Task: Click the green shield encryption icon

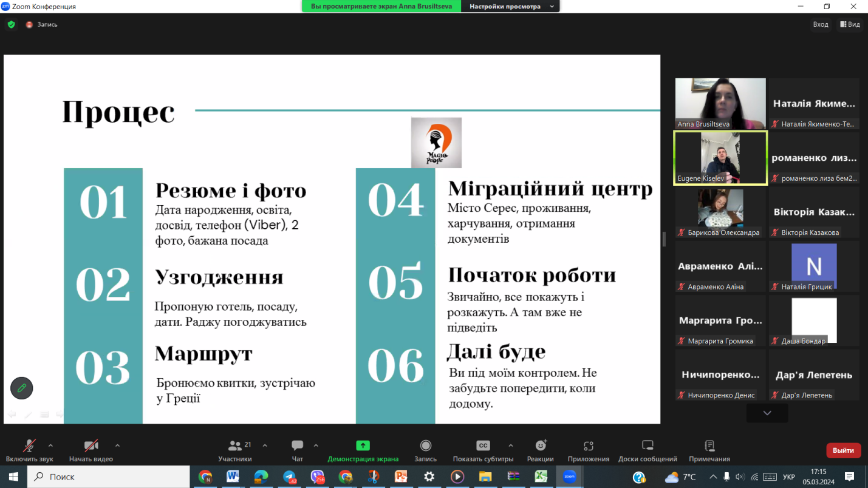Action: (x=11, y=25)
